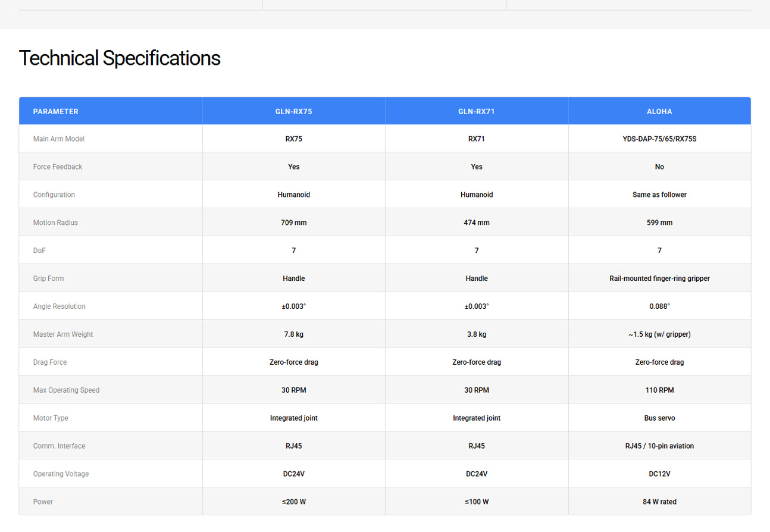
Task: Click the DC12V value
Action: click(x=659, y=474)
